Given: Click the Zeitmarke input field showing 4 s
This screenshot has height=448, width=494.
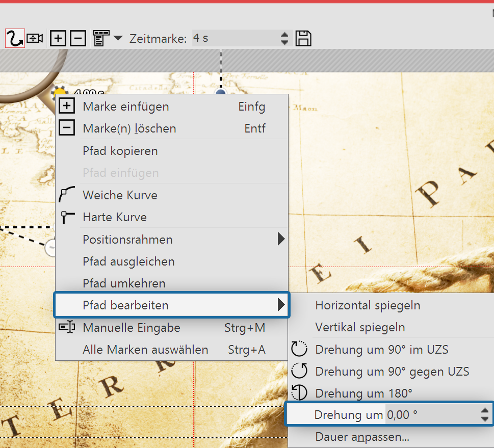Looking at the screenshot, I should pyautogui.click(x=235, y=38).
